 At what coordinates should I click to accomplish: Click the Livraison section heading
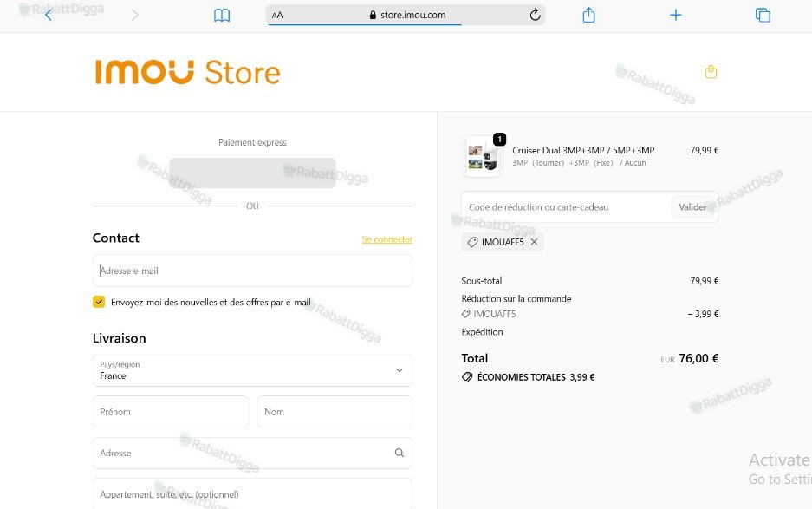pos(119,338)
